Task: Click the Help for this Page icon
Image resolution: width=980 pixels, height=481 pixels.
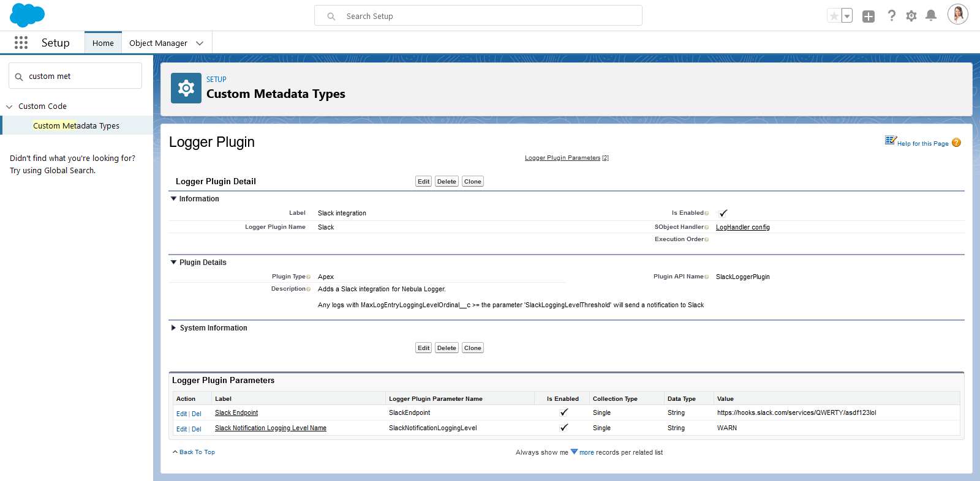Action: coord(891,141)
